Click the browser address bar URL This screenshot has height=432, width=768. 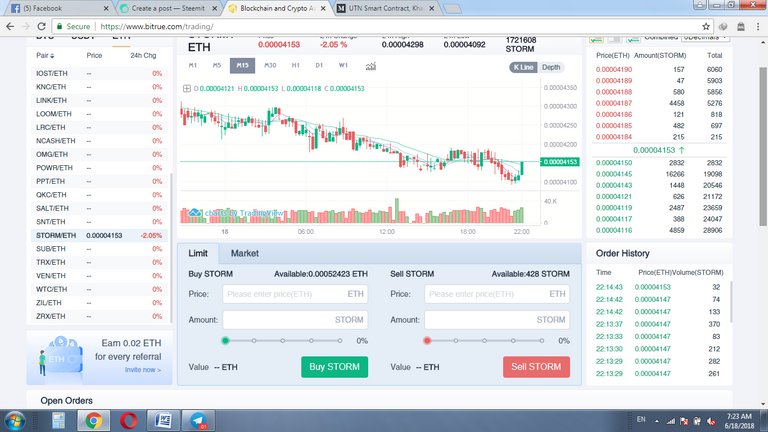coord(157,26)
